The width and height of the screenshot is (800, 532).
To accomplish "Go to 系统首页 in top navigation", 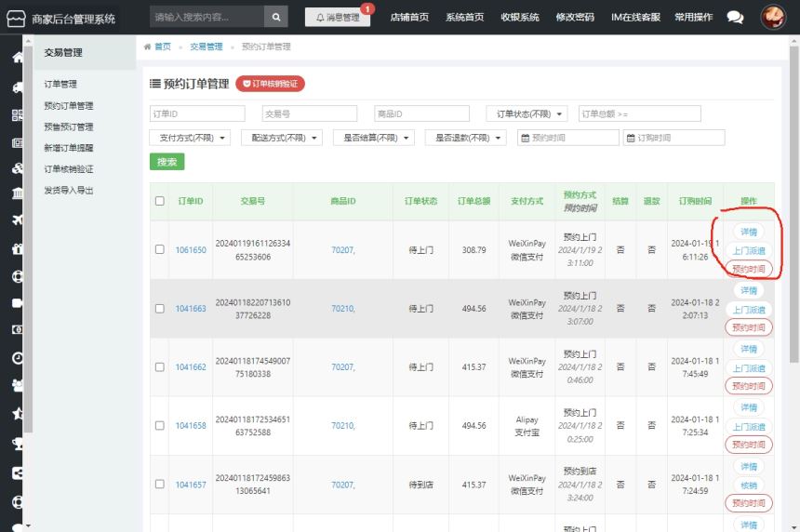I will pyautogui.click(x=464, y=18).
